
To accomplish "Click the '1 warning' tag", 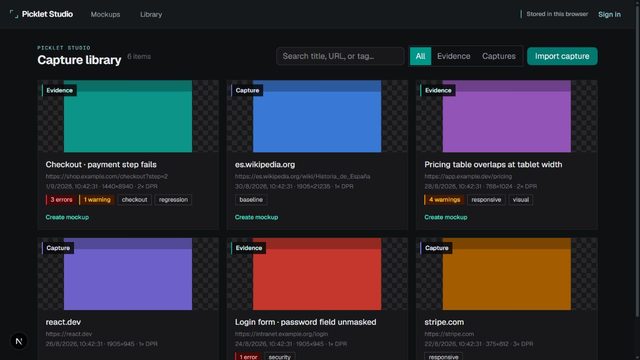I will point(97,200).
